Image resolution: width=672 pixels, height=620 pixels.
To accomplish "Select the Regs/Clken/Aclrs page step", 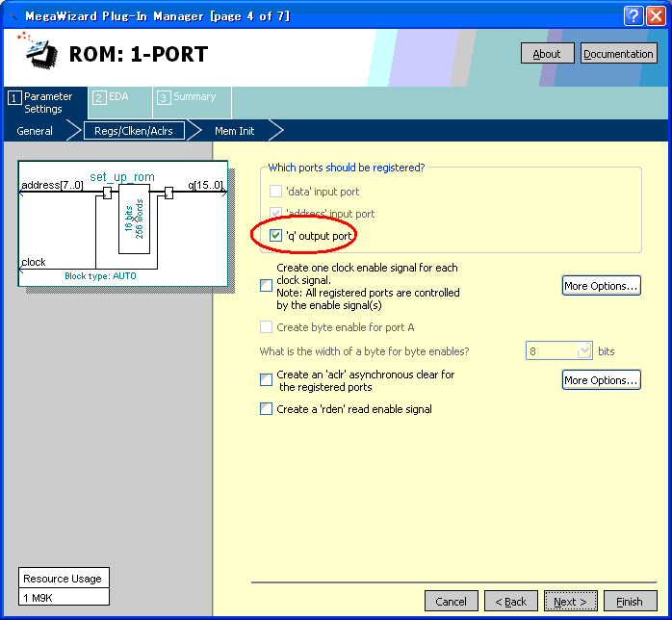I will [134, 131].
